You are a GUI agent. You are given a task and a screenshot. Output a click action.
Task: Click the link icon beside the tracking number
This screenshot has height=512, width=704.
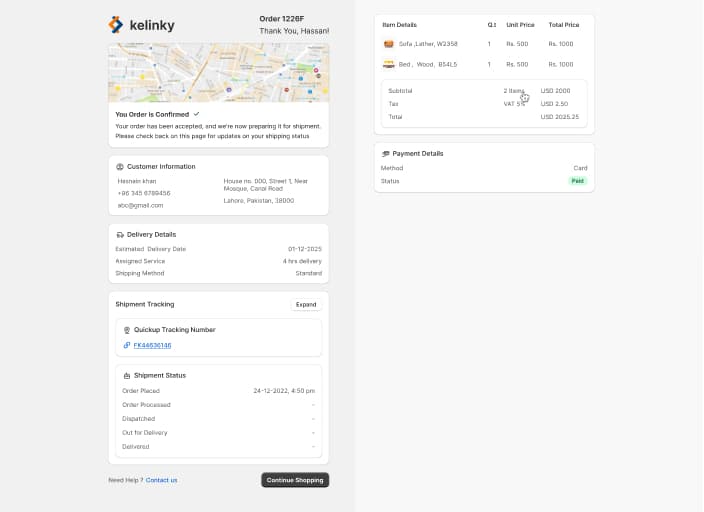(x=127, y=345)
